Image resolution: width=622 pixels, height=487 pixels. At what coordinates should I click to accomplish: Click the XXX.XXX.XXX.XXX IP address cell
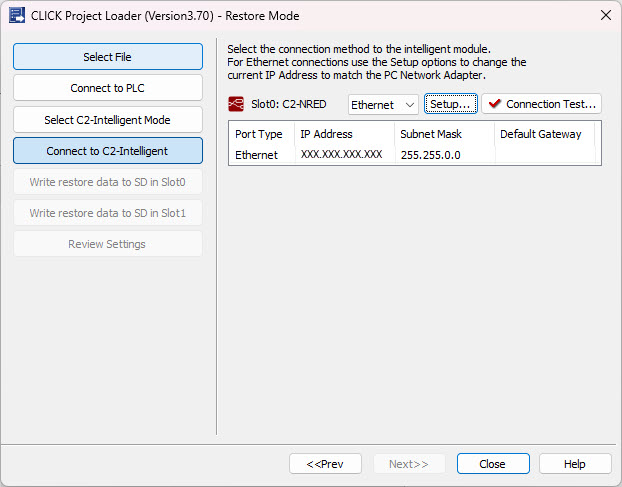[x=345, y=155]
